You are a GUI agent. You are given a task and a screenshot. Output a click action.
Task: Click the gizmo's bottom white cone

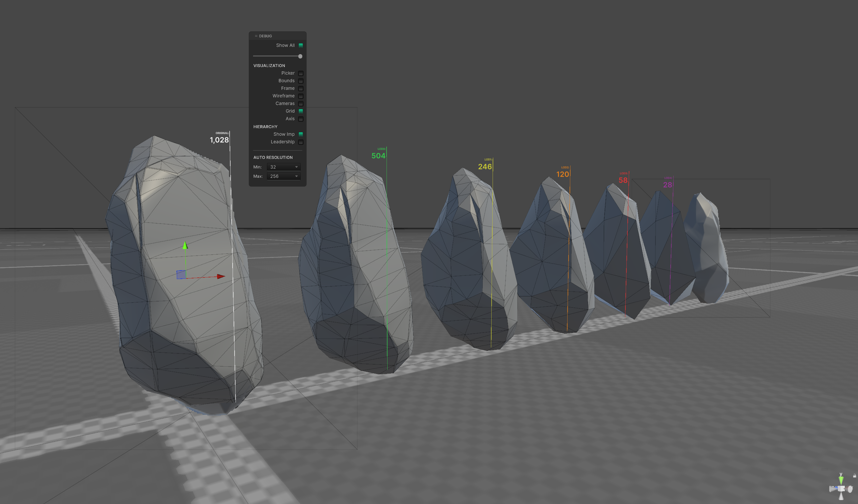point(841,496)
